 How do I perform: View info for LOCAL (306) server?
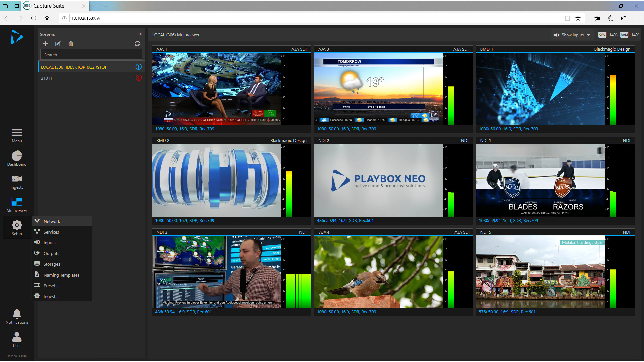[x=139, y=67]
